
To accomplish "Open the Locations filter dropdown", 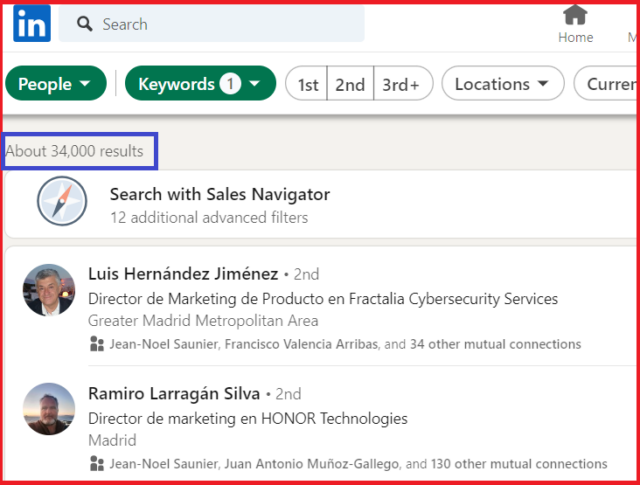I will (x=503, y=83).
